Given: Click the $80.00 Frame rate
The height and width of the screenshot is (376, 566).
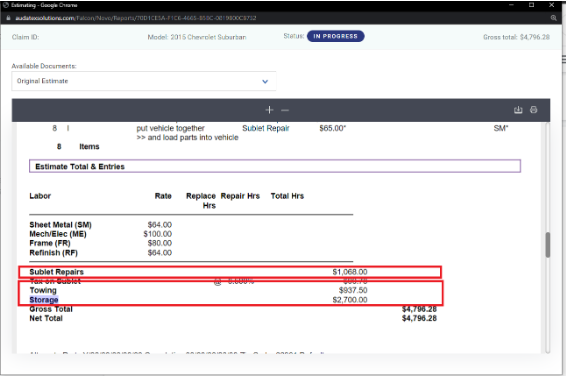Looking at the screenshot, I should (160, 243).
